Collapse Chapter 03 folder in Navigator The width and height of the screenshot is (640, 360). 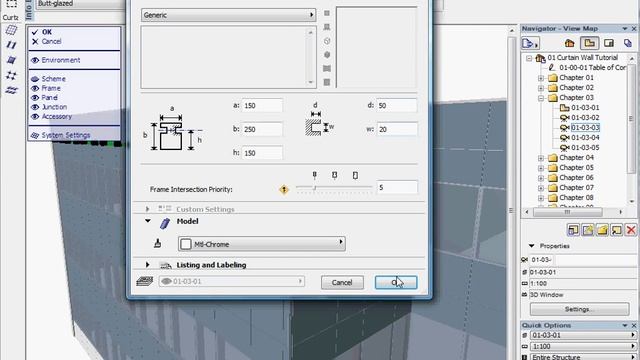click(541, 98)
